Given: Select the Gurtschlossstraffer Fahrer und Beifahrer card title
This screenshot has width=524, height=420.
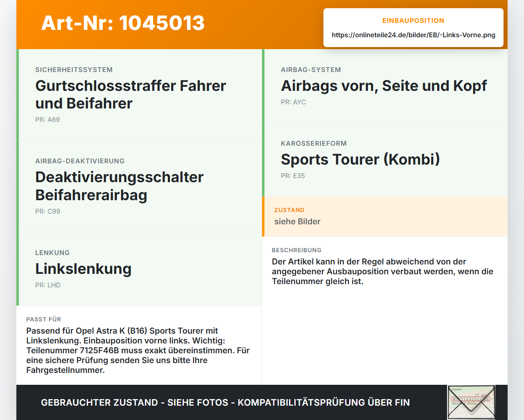Looking at the screenshot, I should pyautogui.click(x=131, y=95).
